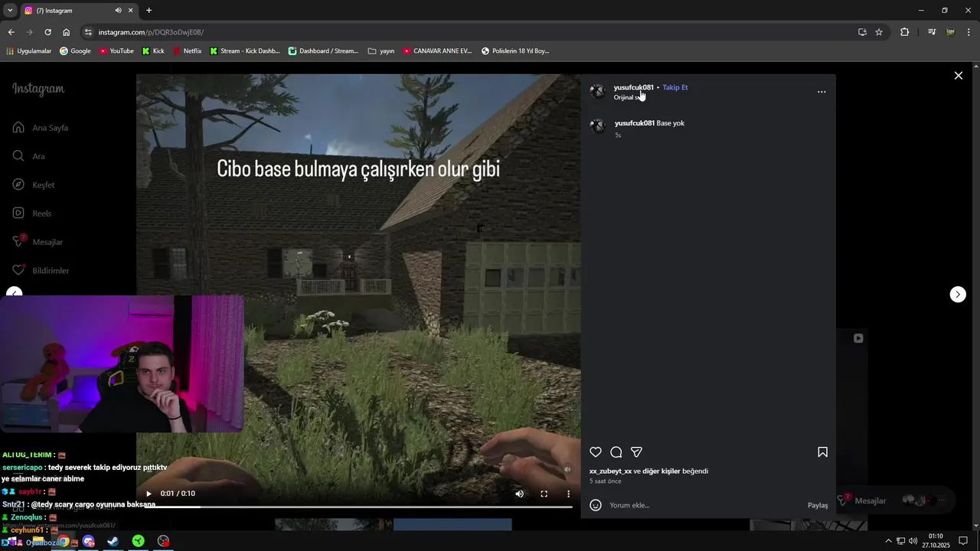Follow yusufcuk081 with Takip Et
The width and height of the screenshot is (980, 551).
tap(675, 87)
